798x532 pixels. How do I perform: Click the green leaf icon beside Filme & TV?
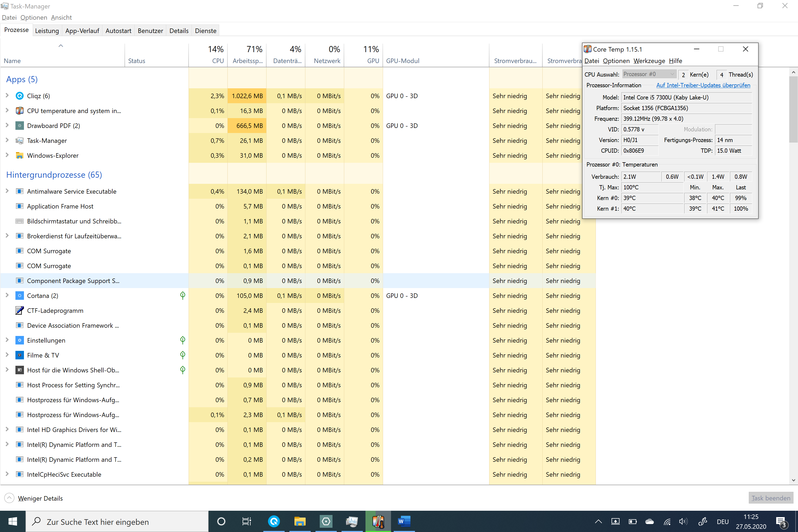pos(182,356)
